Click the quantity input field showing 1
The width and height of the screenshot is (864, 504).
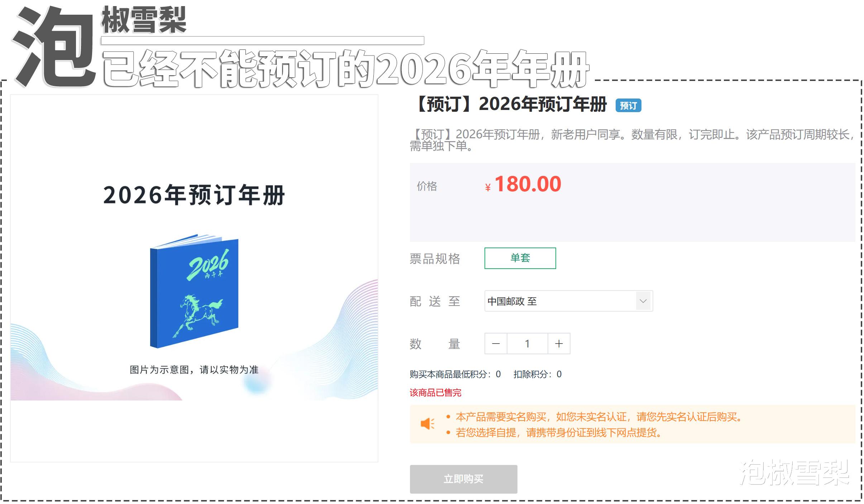528,344
